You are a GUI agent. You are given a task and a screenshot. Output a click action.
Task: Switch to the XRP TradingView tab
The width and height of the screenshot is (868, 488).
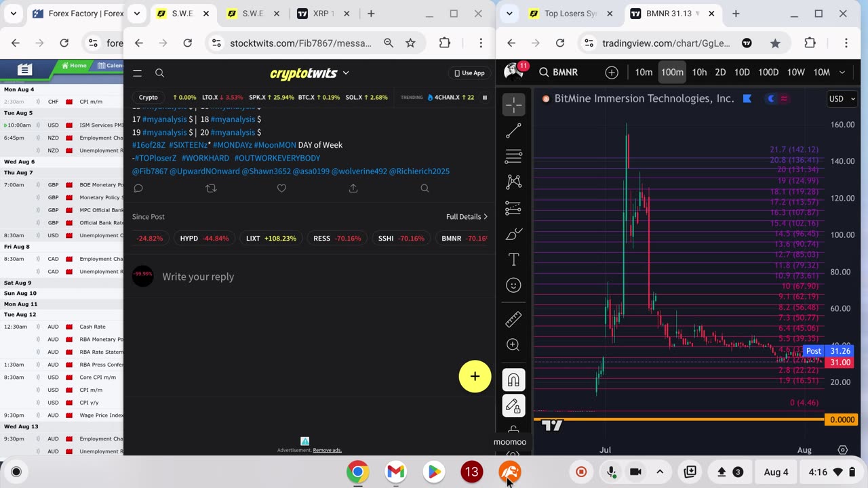pos(323,14)
